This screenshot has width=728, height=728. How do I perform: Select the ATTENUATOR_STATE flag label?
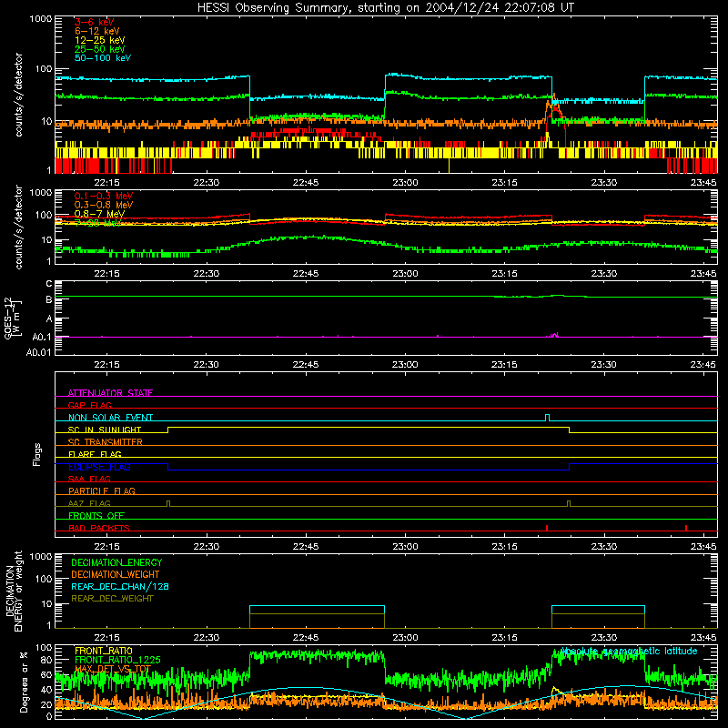pyautogui.click(x=110, y=393)
